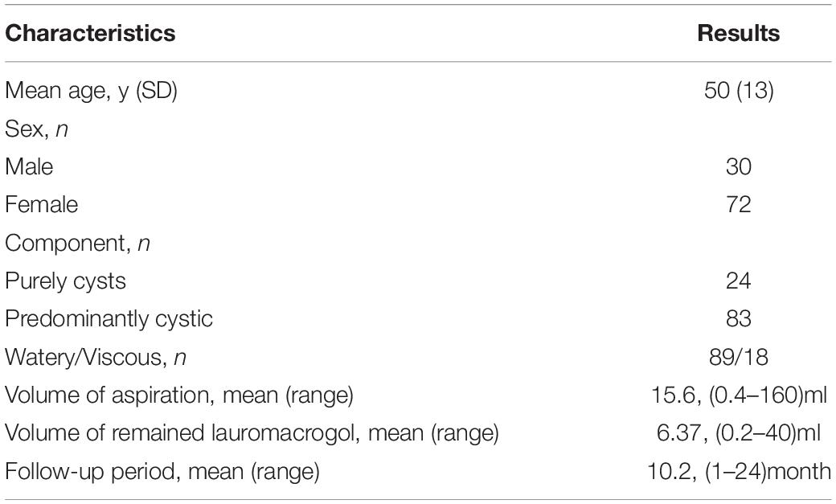836x504 pixels.
Task: Click the value 72 for Female
Action: coord(739,204)
